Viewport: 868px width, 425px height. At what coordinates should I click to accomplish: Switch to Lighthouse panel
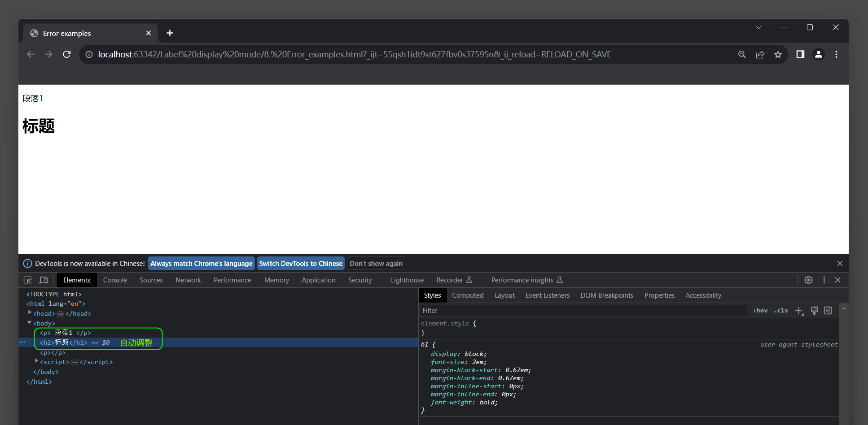[407, 280]
